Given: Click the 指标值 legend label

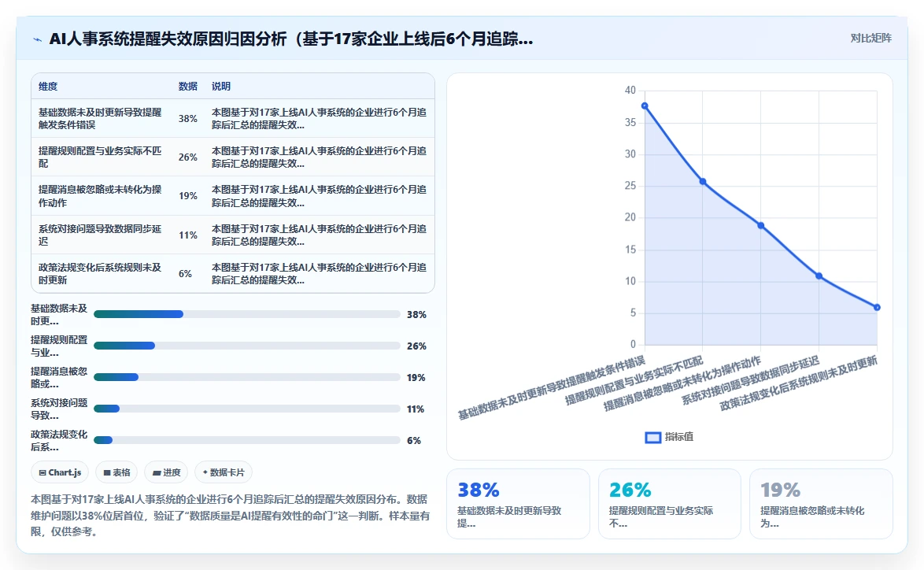Looking at the screenshot, I should tap(679, 437).
